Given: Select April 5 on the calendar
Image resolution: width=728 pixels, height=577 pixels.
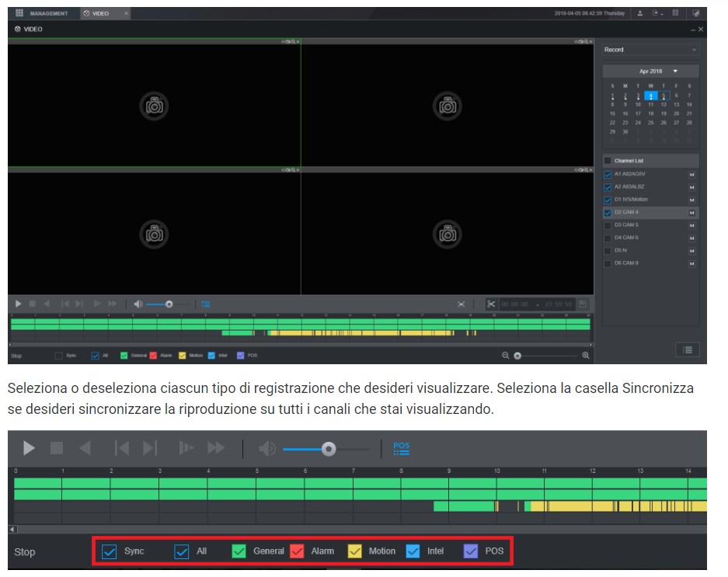Looking at the screenshot, I should click(x=664, y=96).
